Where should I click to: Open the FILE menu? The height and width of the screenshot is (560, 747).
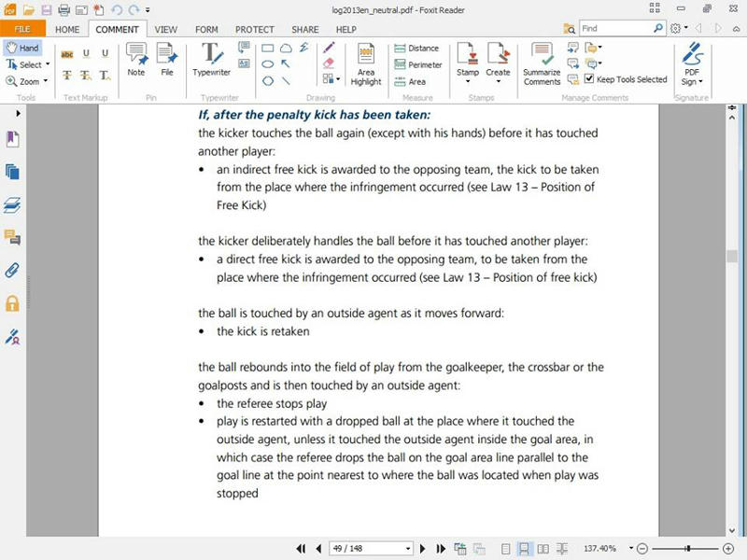[22, 29]
